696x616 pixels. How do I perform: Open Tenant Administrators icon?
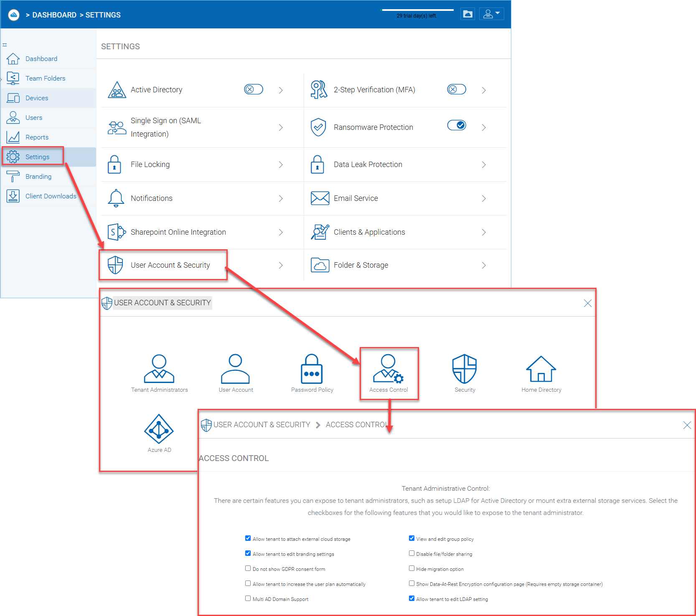(x=159, y=369)
